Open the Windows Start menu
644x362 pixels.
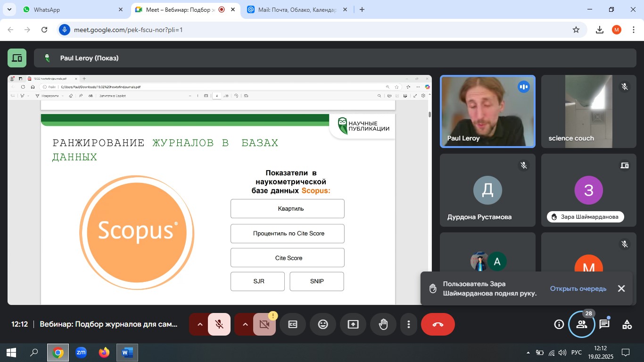(11, 353)
